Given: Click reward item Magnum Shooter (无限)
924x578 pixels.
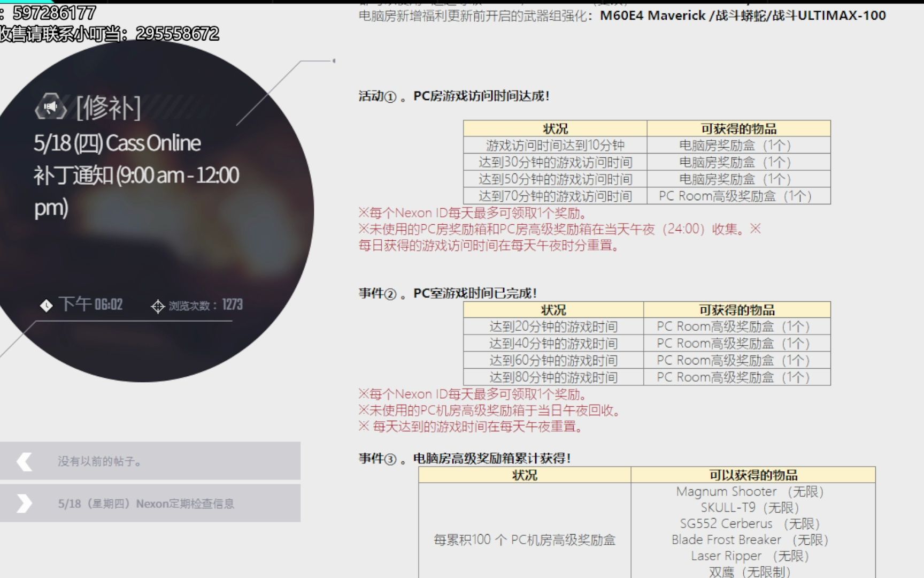Looking at the screenshot, I should [750, 491].
